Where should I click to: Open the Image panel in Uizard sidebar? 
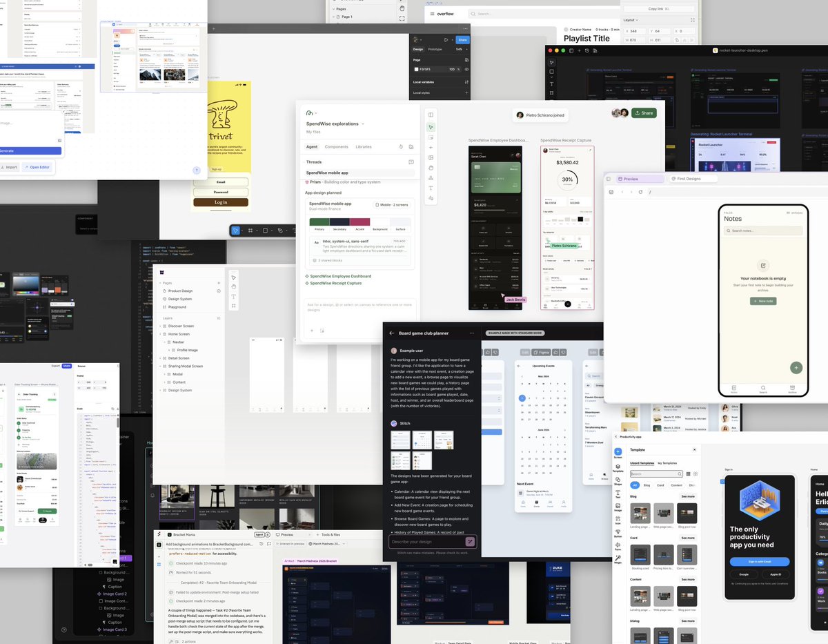[x=618, y=507]
